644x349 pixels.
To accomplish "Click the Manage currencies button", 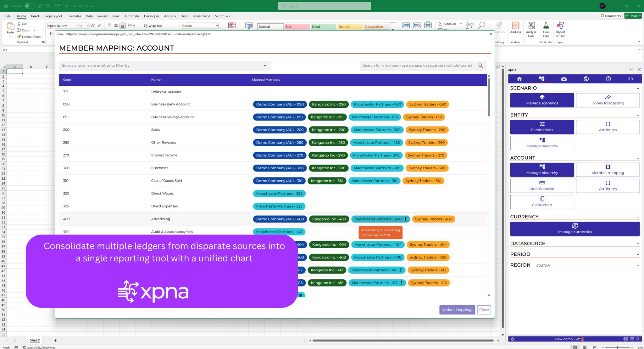I will coord(575,229).
